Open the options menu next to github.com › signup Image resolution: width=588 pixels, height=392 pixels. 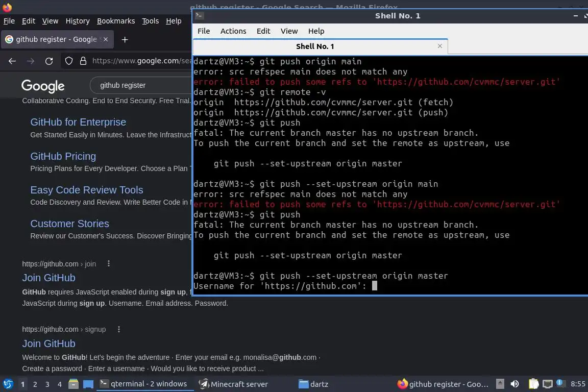pos(119,329)
